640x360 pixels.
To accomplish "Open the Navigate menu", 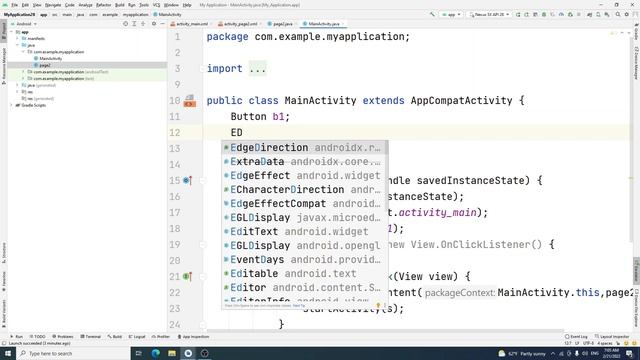I will (53, 5).
